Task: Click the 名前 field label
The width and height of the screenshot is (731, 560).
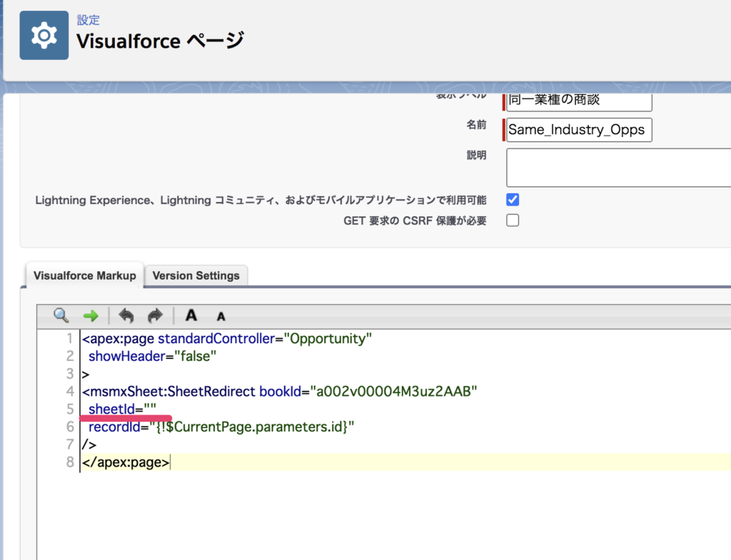Action: (x=476, y=125)
